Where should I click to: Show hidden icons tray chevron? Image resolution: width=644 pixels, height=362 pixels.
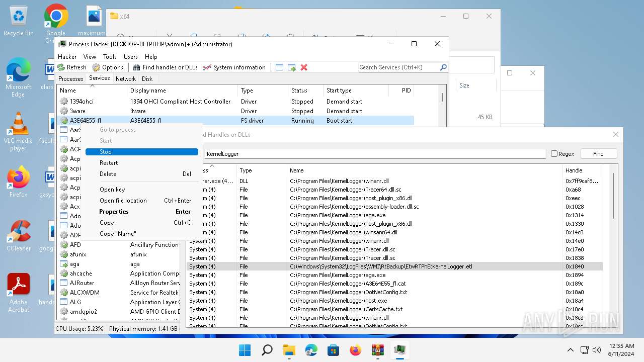pos(570,350)
